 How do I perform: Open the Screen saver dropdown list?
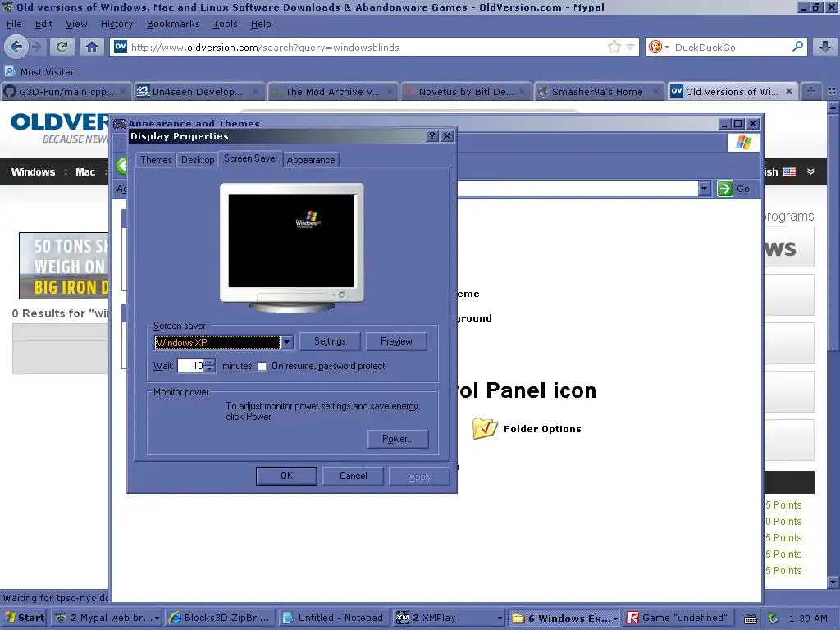pyautogui.click(x=287, y=342)
